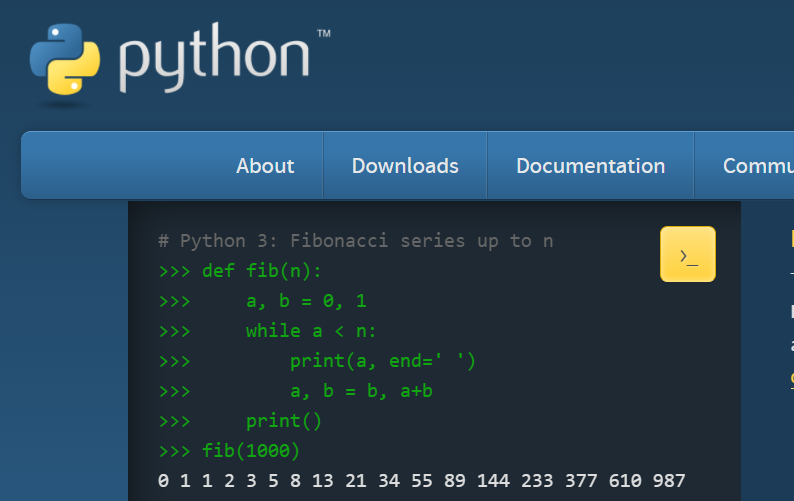Click the >>> prompt before fib(1000)
This screenshot has height=501, width=794.
pos(174,451)
